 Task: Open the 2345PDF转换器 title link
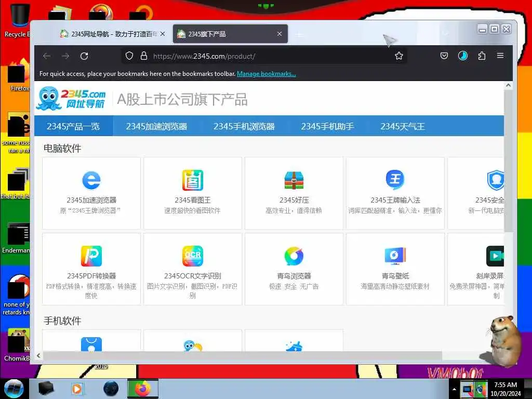[91, 275]
